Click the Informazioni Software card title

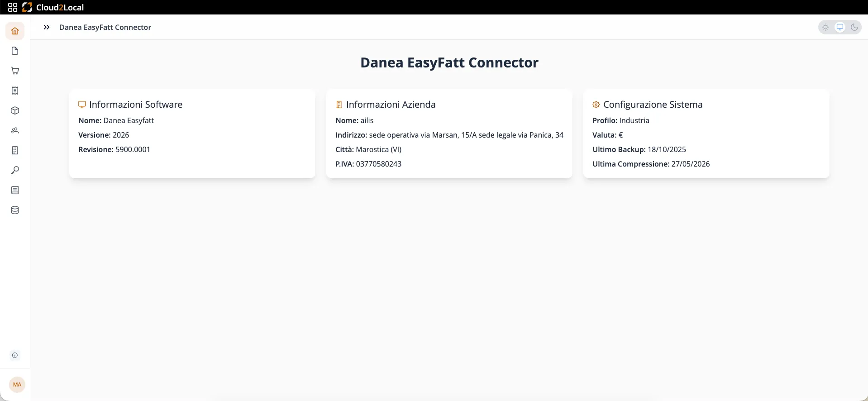136,105
